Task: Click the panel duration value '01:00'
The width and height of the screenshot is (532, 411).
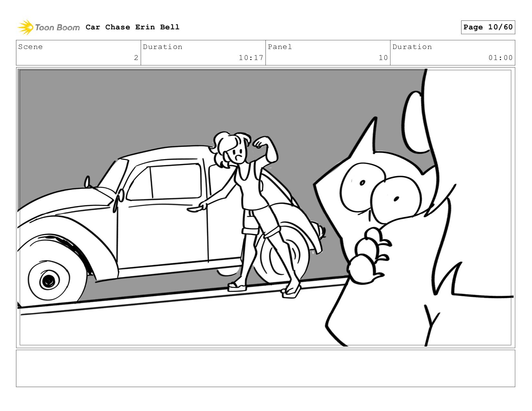Action: 500,58
